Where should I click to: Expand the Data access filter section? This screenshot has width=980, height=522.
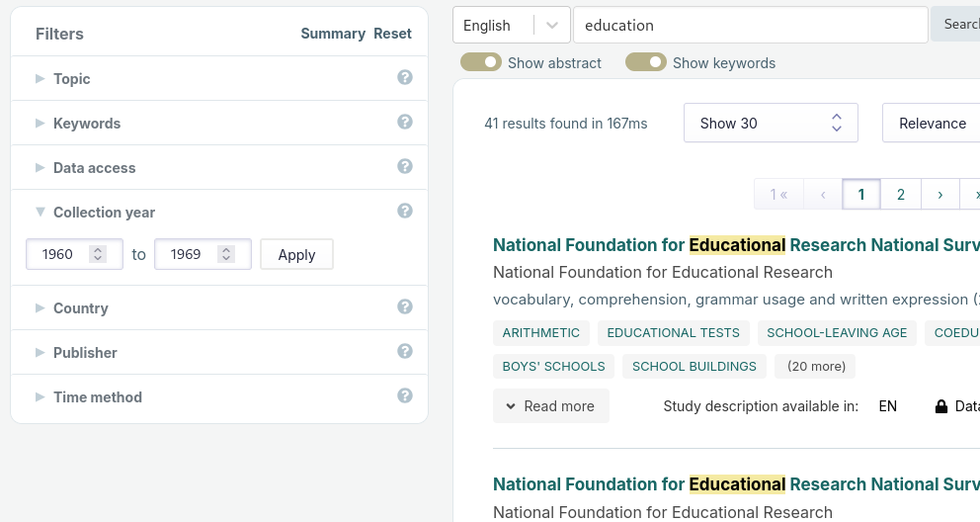click(218, 167)
